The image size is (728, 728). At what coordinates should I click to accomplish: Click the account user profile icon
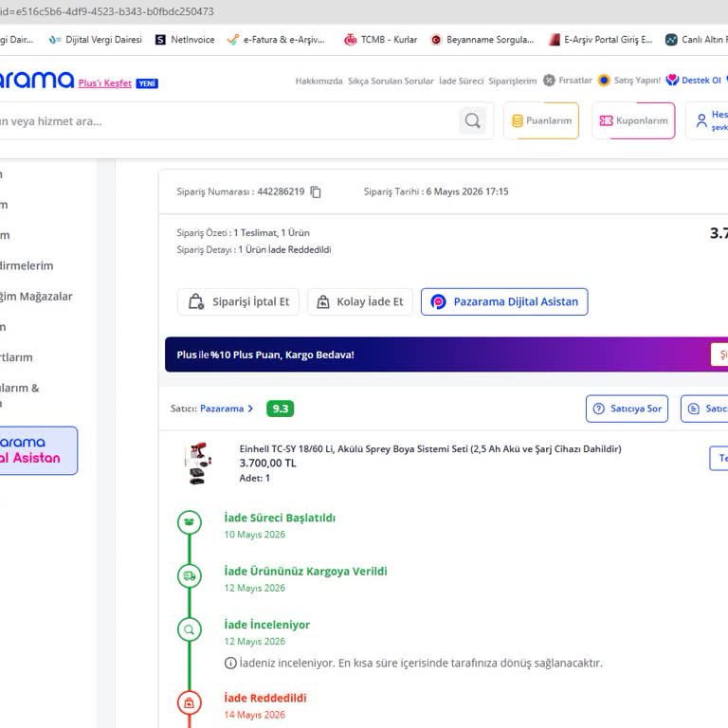click(x=701, y=120)
